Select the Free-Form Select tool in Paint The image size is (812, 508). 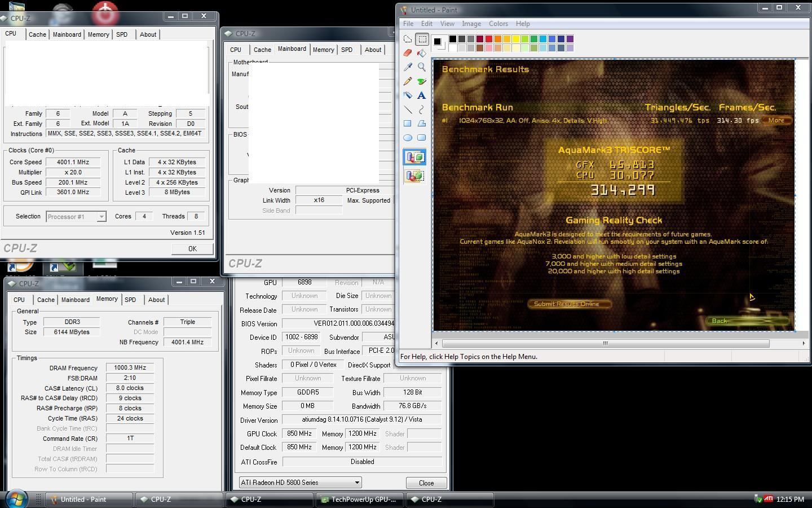408,39
